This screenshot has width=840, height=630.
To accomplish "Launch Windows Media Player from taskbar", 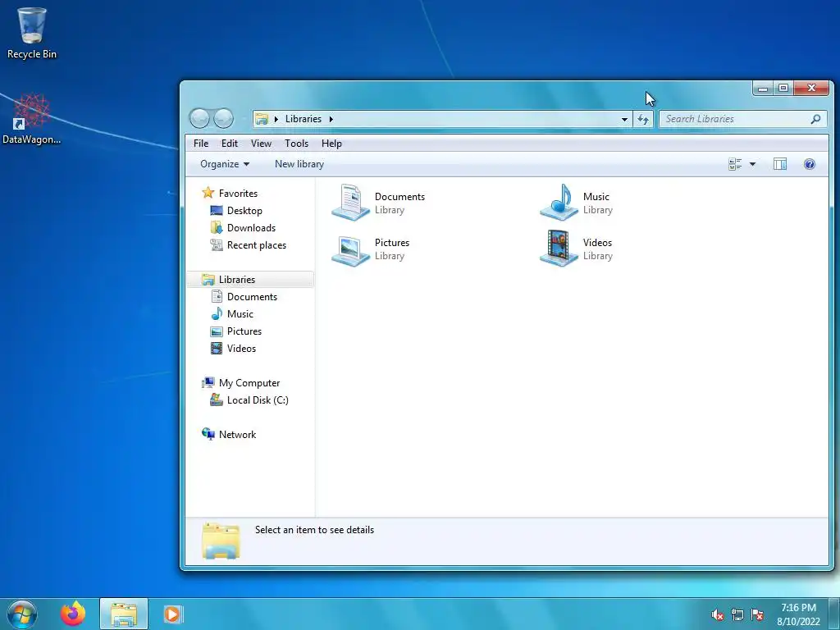I will point(172,614).
